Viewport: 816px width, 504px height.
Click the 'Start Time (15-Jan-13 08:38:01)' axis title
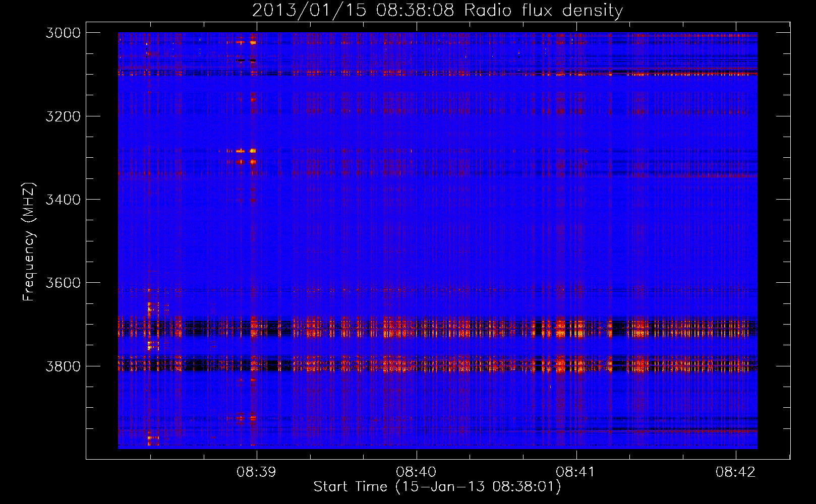point(437,487)
